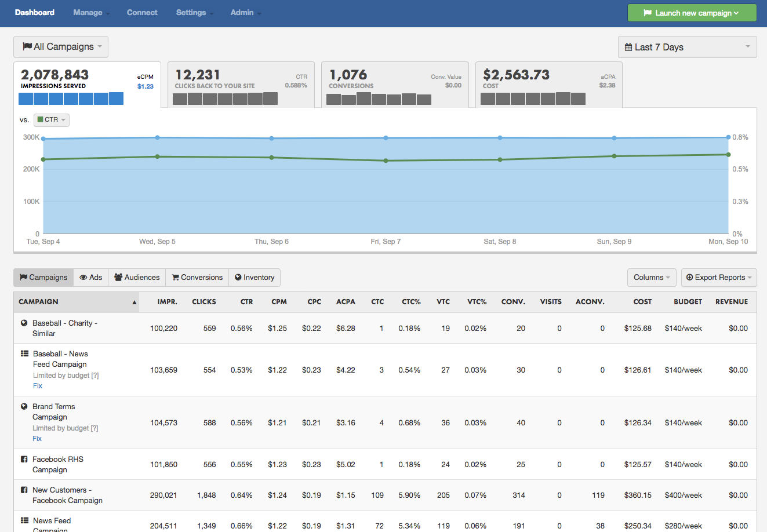
Task: Click sort arrow on CAMPAIGN column header
Action: tap(135, 303)
